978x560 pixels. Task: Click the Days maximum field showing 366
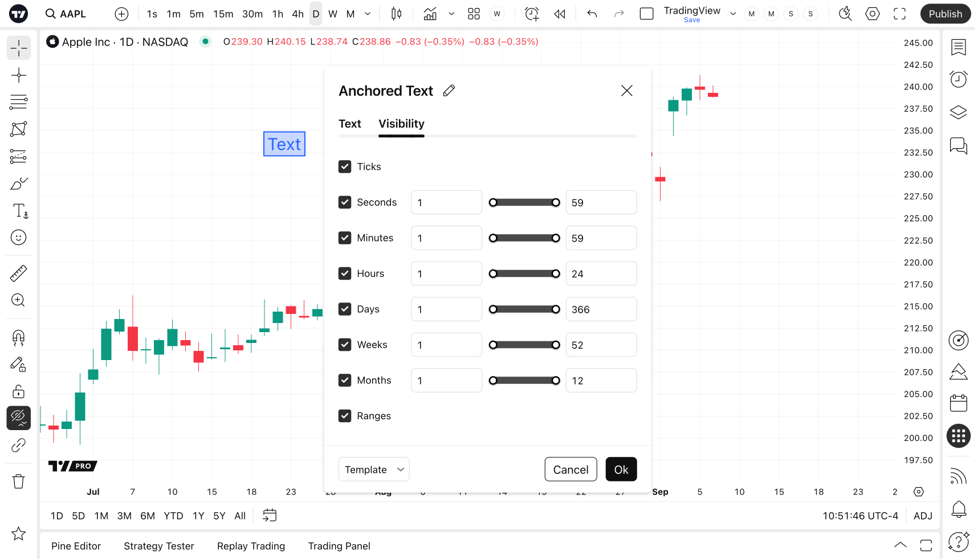click(x=601, y=309)
